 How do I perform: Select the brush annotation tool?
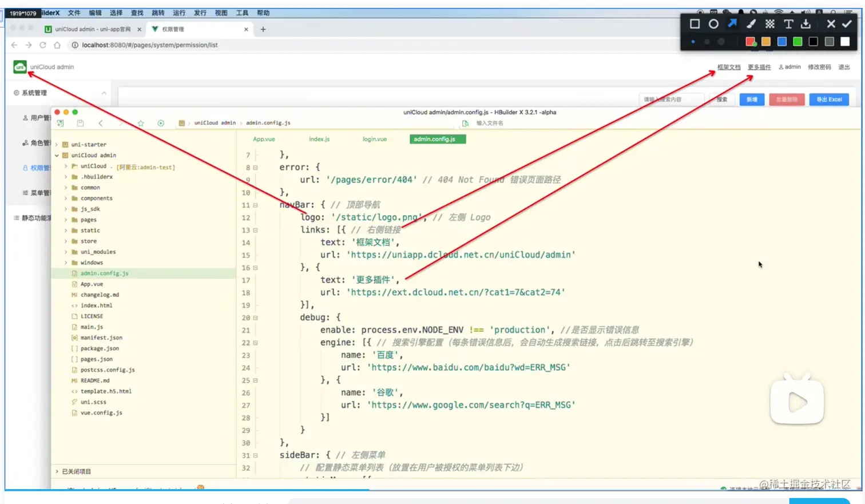(x=751, y=24)
